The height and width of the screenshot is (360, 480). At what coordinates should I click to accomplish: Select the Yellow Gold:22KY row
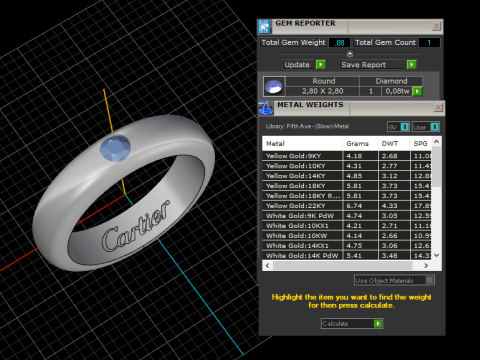[347, 206]
